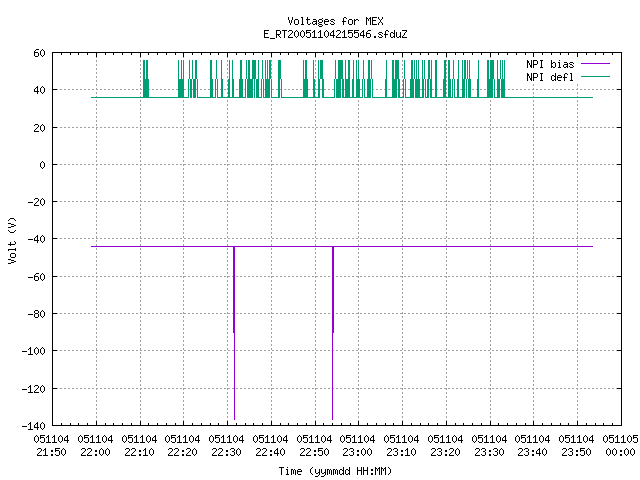Click the y-axis value 40

pyautogui.click(x=39, y=90)
